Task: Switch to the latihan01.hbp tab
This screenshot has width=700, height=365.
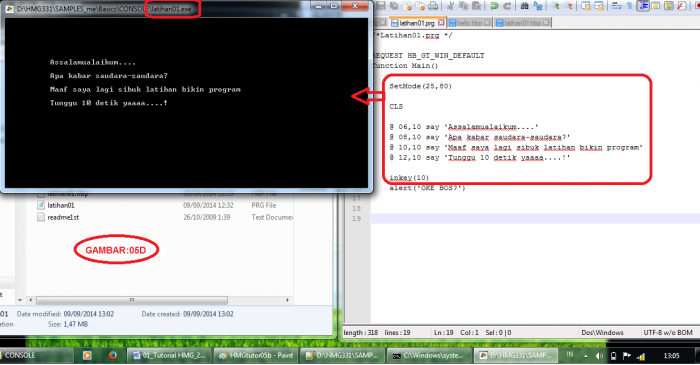Action: point(522,23)
